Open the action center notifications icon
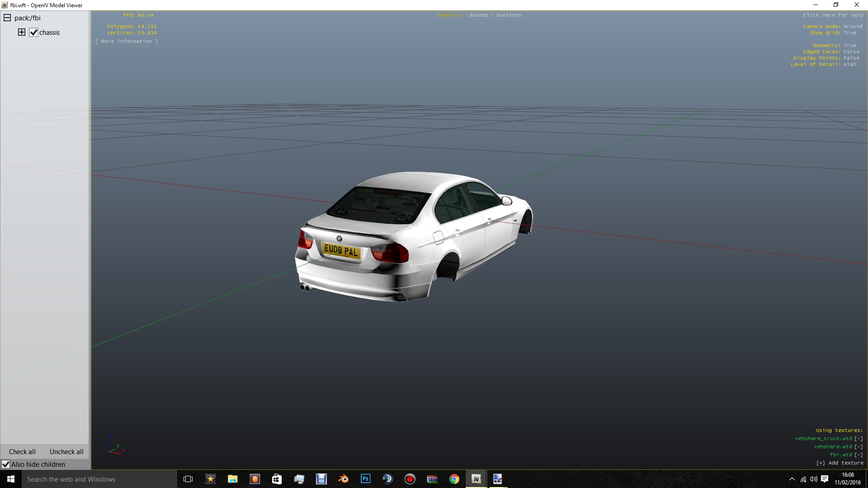The width and height of the screenshot is (868, 488). [x=825, y=479]
